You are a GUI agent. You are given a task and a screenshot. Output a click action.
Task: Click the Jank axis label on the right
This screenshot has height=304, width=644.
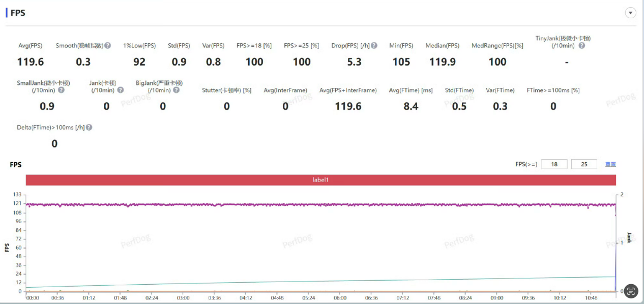coord(629,237)
